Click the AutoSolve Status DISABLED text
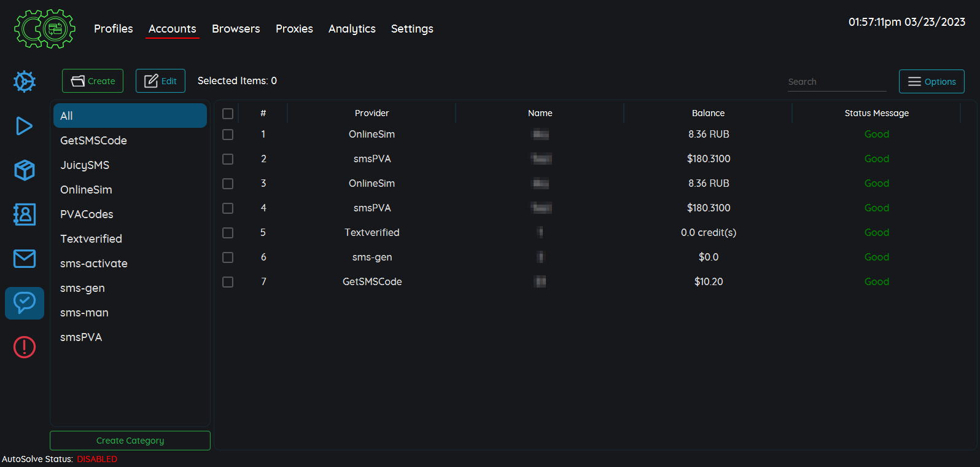The image size is (980, 467). pos(96,459)
